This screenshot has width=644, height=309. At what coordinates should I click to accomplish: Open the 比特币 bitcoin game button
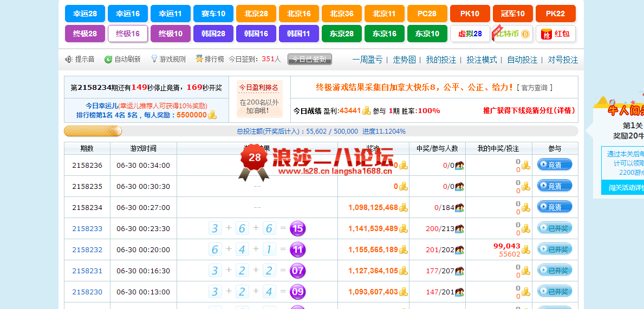pos(512,34)
